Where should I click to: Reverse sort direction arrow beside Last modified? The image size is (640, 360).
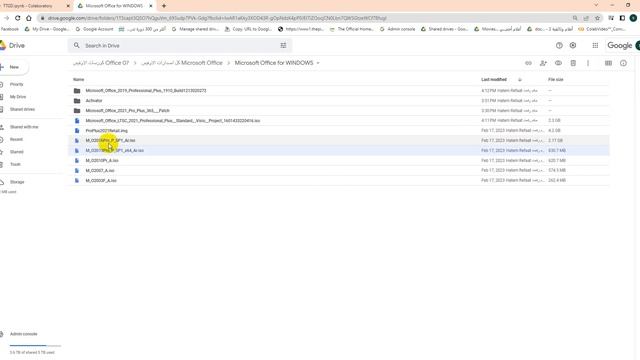(x=520, y=80)
